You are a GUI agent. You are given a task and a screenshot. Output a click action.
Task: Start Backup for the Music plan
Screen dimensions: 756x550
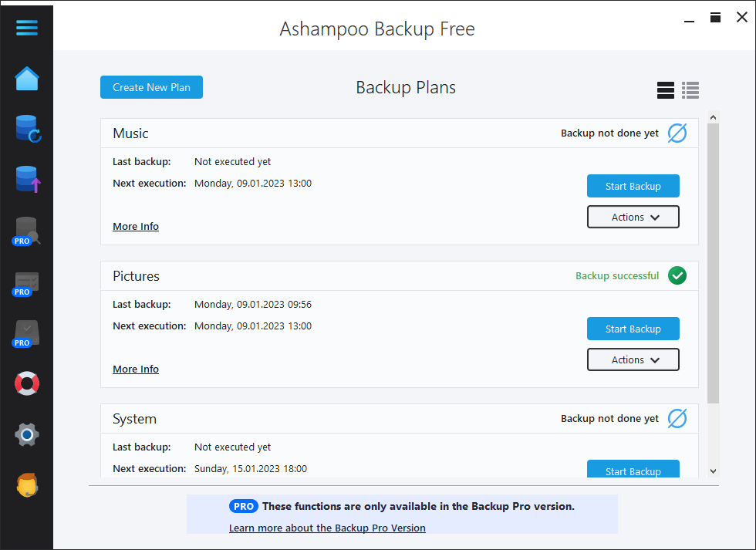click(x=633, y=186)
